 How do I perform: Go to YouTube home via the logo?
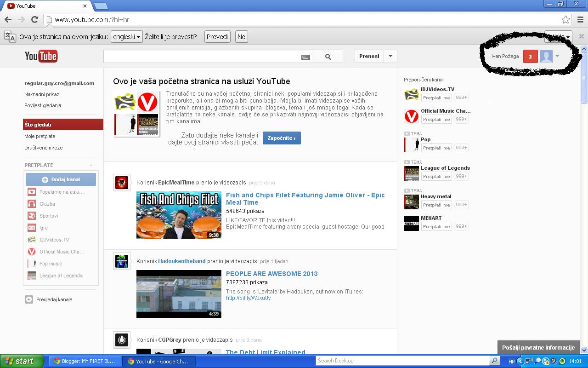[x=41, y=56]
